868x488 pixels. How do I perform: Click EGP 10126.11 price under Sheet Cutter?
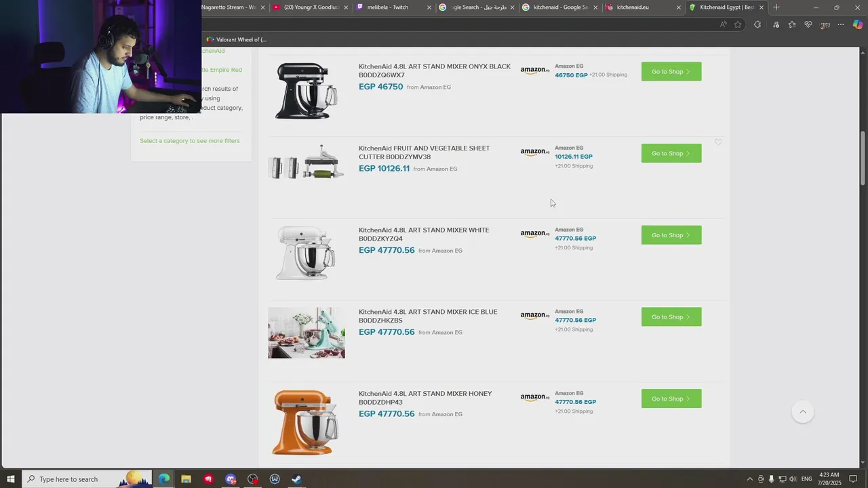coord(384,169)
